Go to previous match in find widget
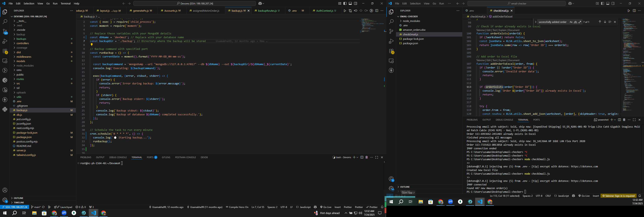644x217 pixels. coord(600,22)
